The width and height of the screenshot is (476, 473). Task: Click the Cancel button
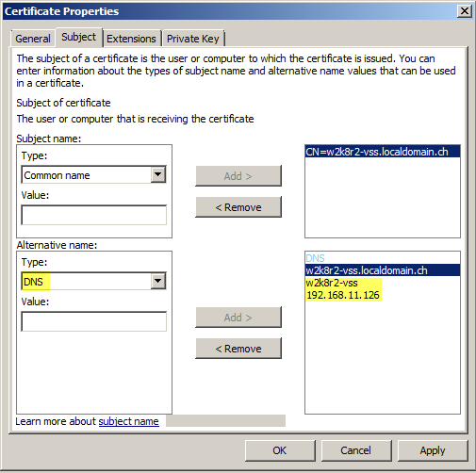tap(356, 450)
